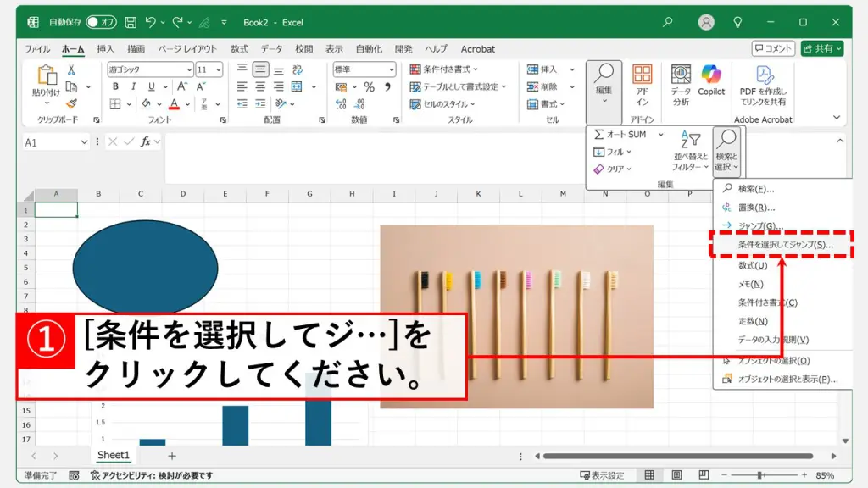Click the insert function fx icon
Screen dimensions: 868x488
click(146, 142)
